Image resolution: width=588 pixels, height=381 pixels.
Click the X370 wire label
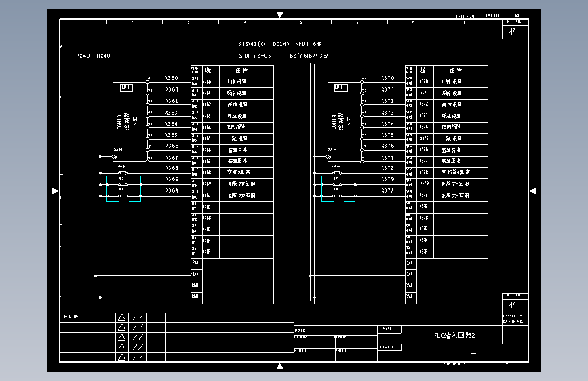point(388,78)
